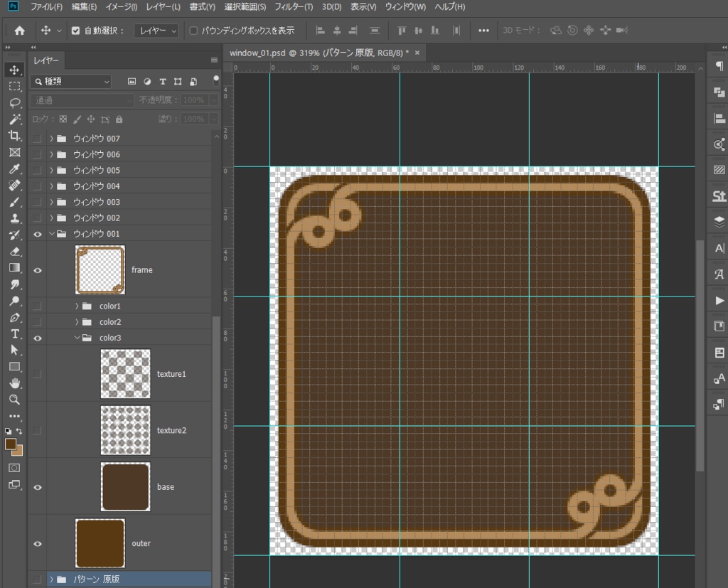Screen dimensions: 728x588
Task: Open the フィルター(T) menu
Action: [x=294, y=7]
